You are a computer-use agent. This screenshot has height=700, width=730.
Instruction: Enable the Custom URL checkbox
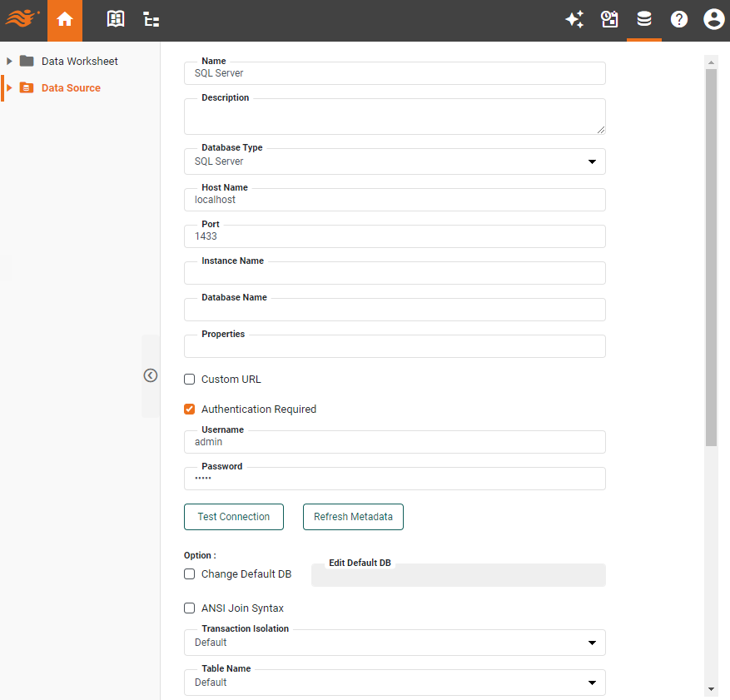(190, 380)
